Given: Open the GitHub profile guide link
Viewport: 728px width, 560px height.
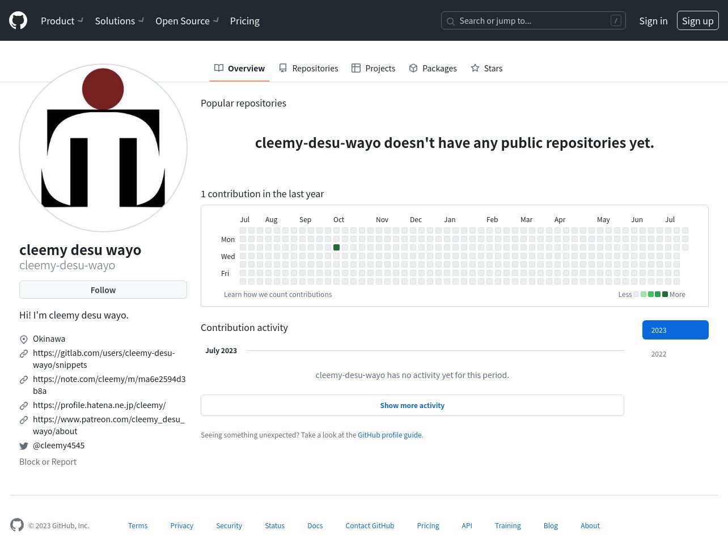Looking at the screenshot, I should 390,435.
